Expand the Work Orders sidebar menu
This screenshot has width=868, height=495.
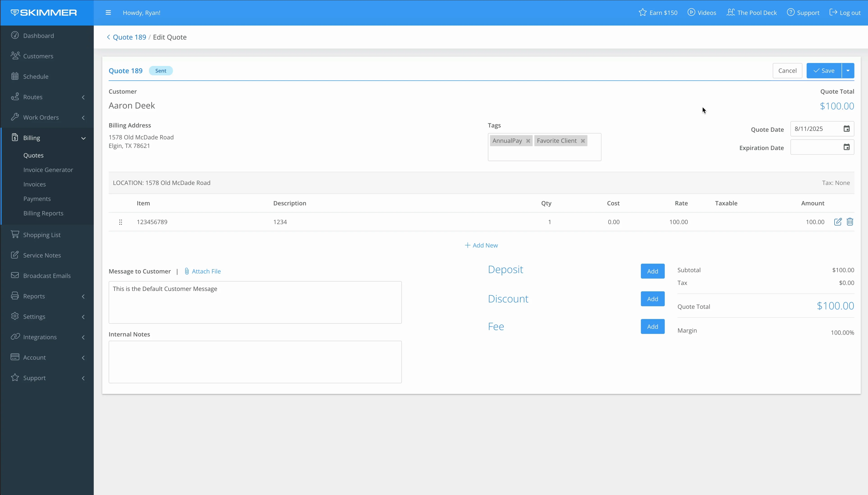pos(47,117)
